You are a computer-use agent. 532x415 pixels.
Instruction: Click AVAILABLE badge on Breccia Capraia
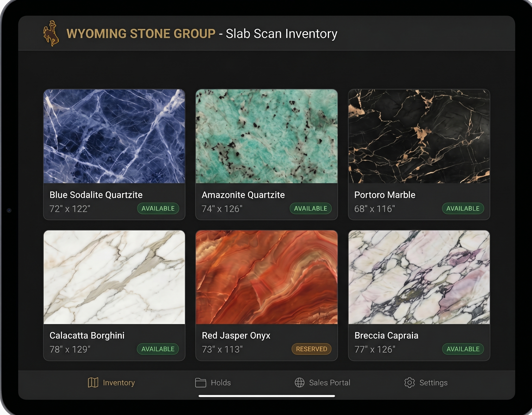pyautogui.click(x=463, y=349)
